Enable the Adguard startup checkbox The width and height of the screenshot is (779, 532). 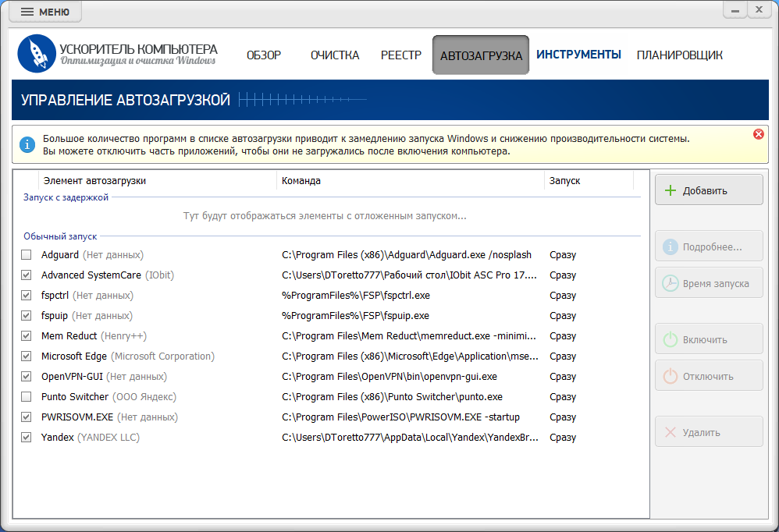[x=27, y=254]
